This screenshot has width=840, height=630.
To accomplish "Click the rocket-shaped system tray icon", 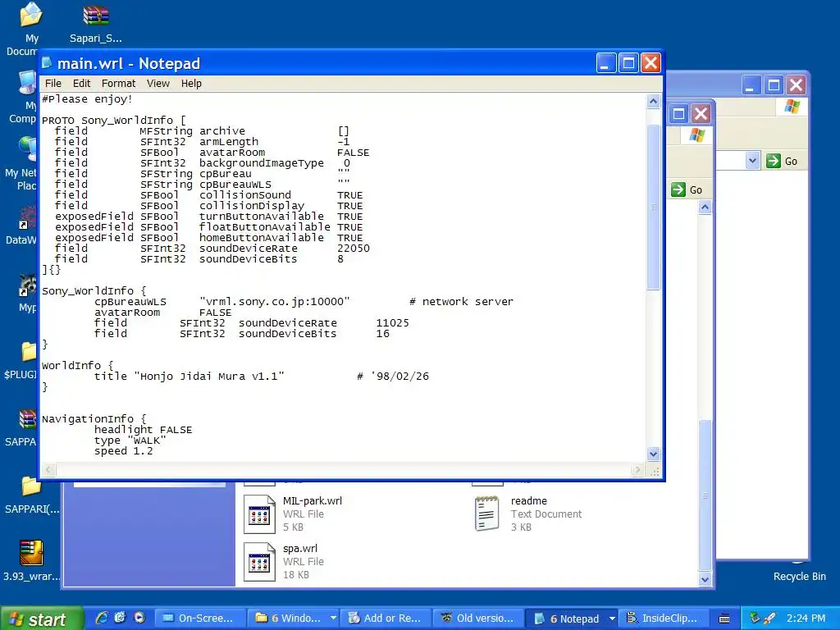I will 769,619.
